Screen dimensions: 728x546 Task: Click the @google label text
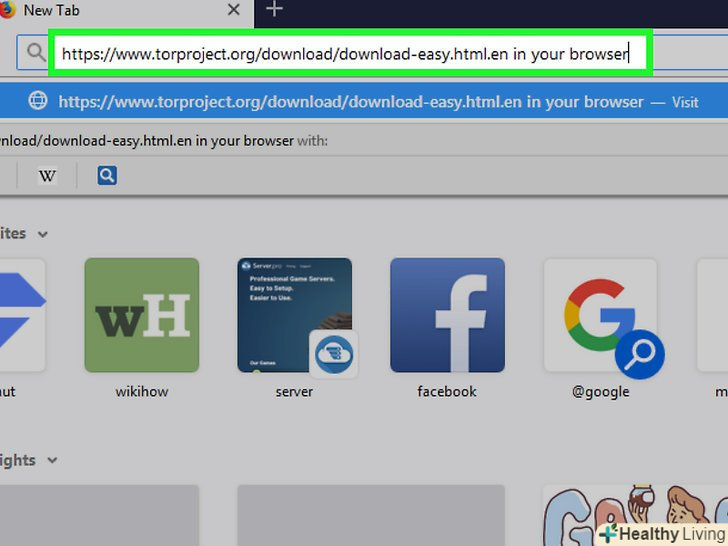pyautogui.click(x=601, y=392)
